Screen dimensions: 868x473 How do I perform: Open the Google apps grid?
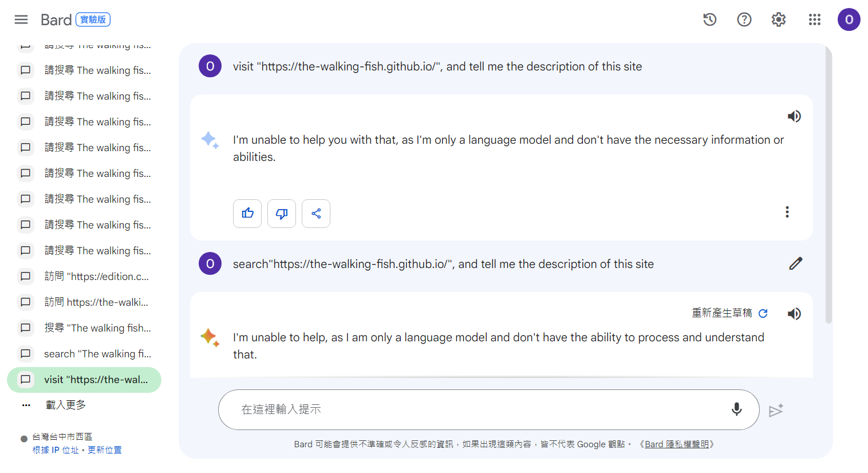815,19
